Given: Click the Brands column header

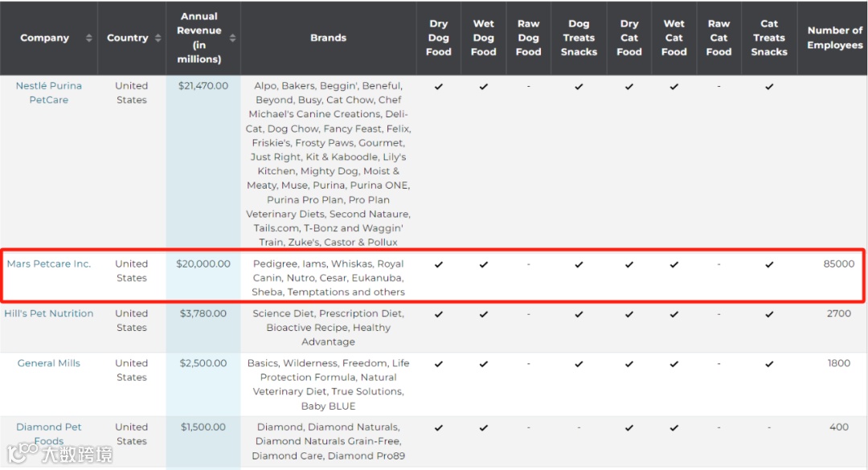Looking at the screenshot, I should pyautogui.click(x=328, y=38).
